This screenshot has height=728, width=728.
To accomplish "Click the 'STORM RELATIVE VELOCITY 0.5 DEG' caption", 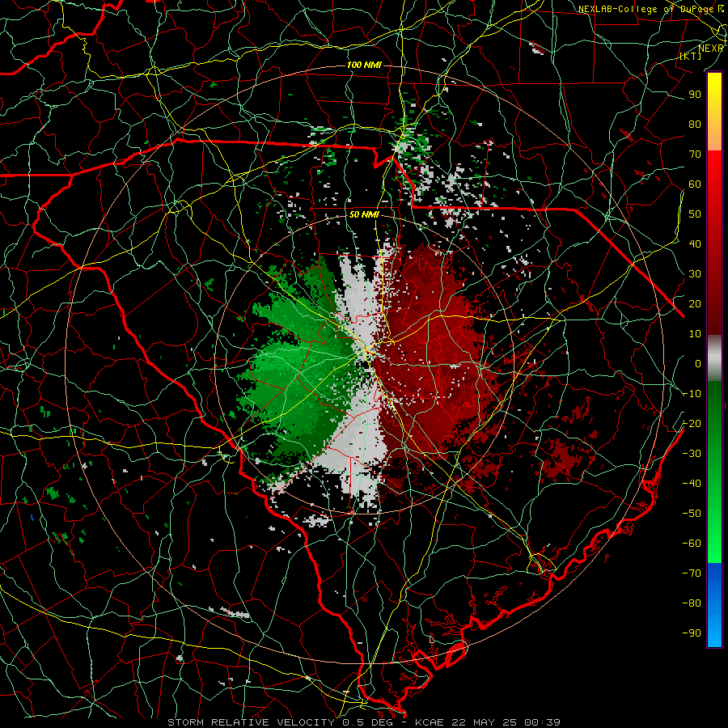I will [x=280, y=722].
